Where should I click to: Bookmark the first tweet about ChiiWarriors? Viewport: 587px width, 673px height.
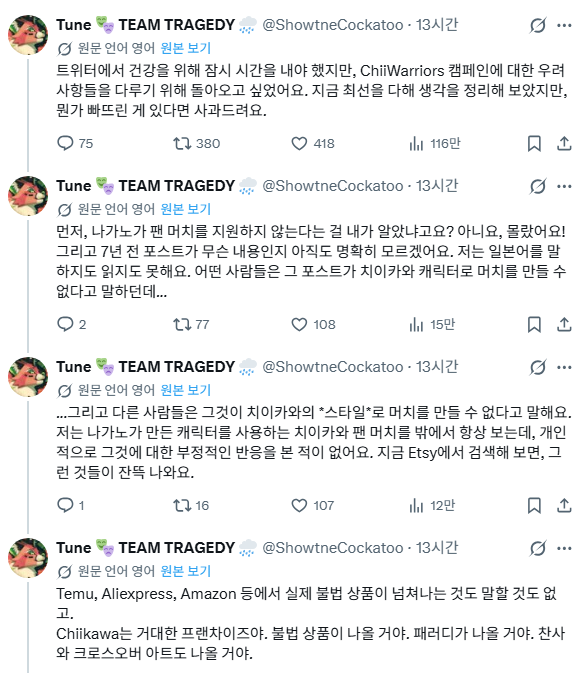tap(534, 143)
